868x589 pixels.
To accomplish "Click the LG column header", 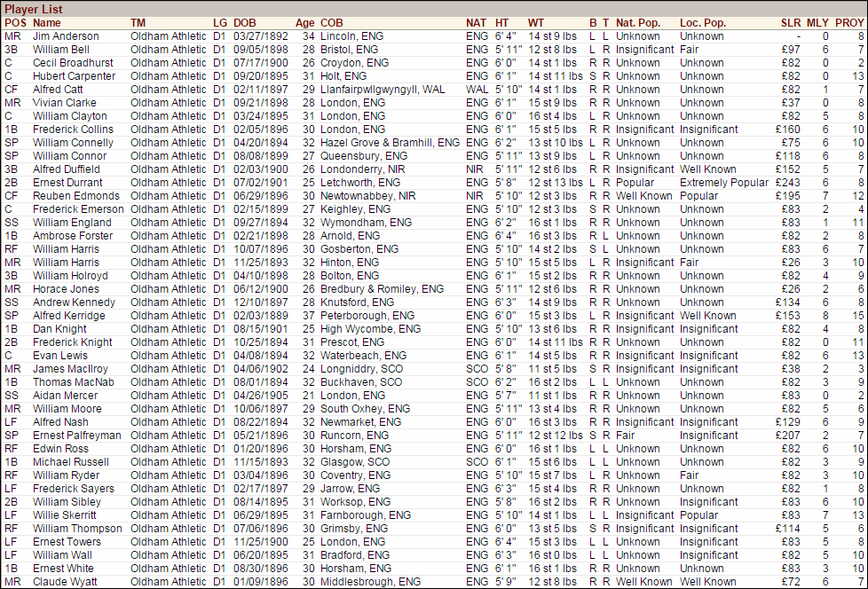I will coord(220,23).
